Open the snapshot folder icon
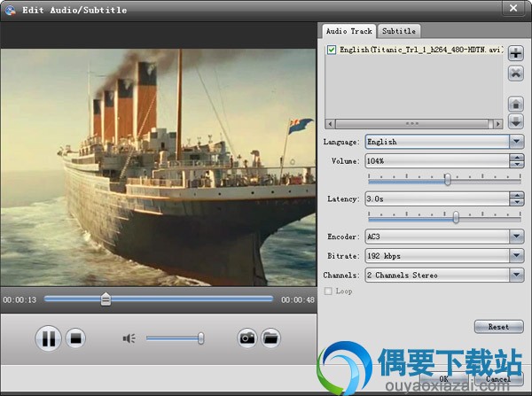This screenshot has width=532, height=396. [x=270, y=338]
